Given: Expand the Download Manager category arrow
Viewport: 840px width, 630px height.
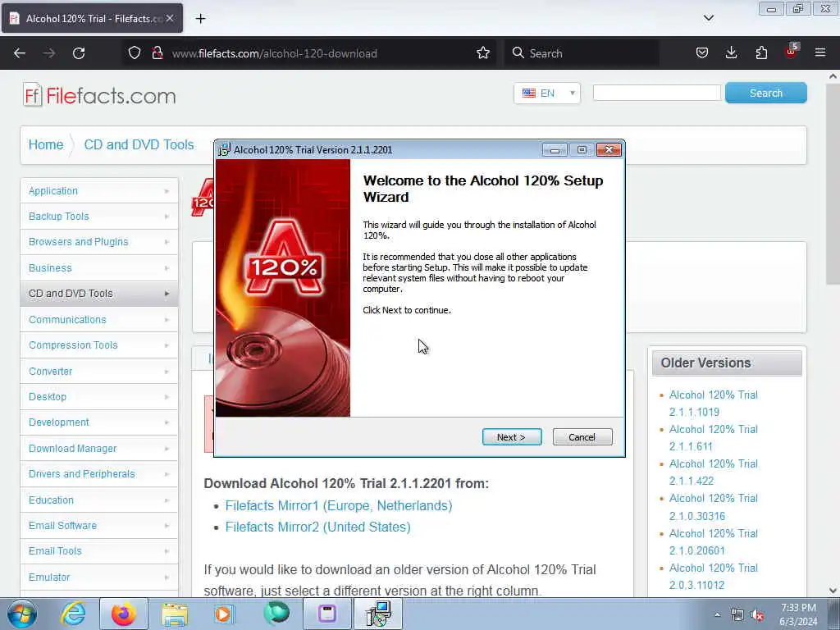Looking at the screenshot, I should pyautogui.click(x=167, y=449).
